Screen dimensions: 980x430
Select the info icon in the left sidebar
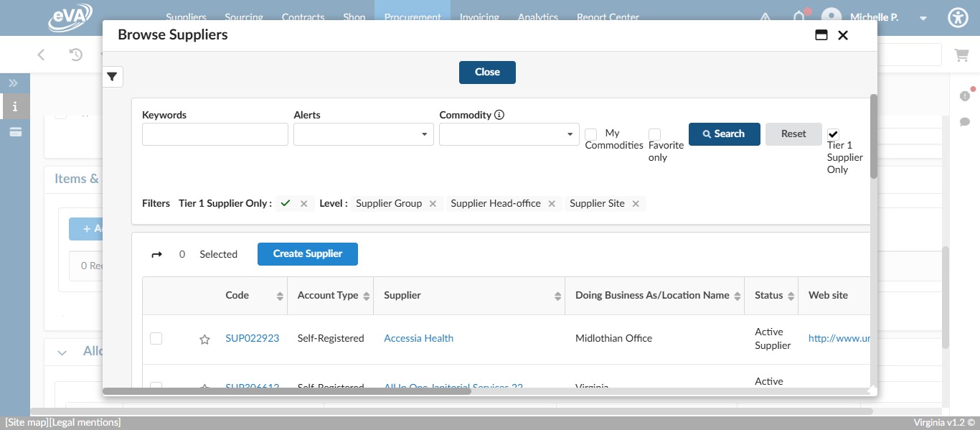[13, 106]
